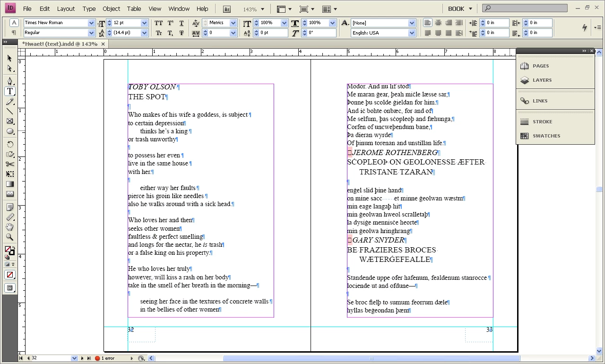Toggle Strikethrough formatting

coord(181,33)
